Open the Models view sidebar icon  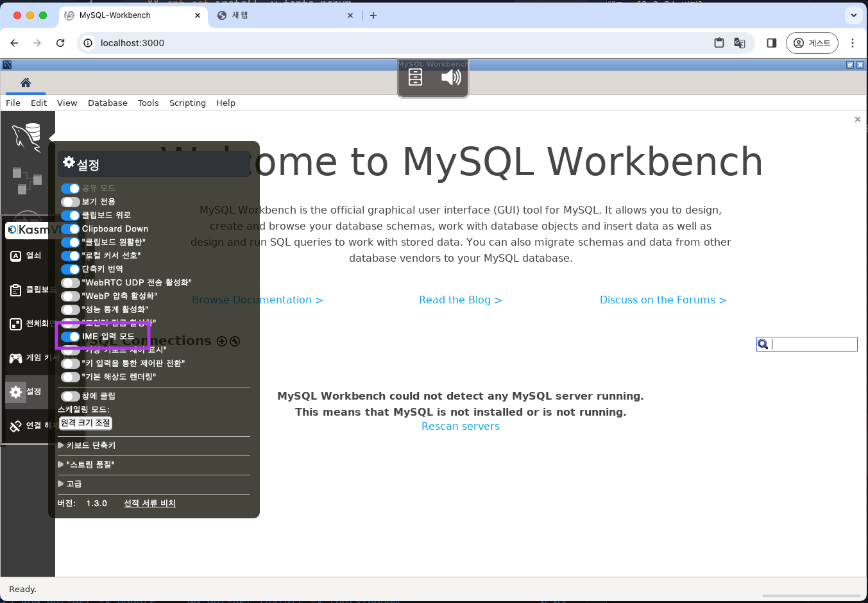(27, 180)
